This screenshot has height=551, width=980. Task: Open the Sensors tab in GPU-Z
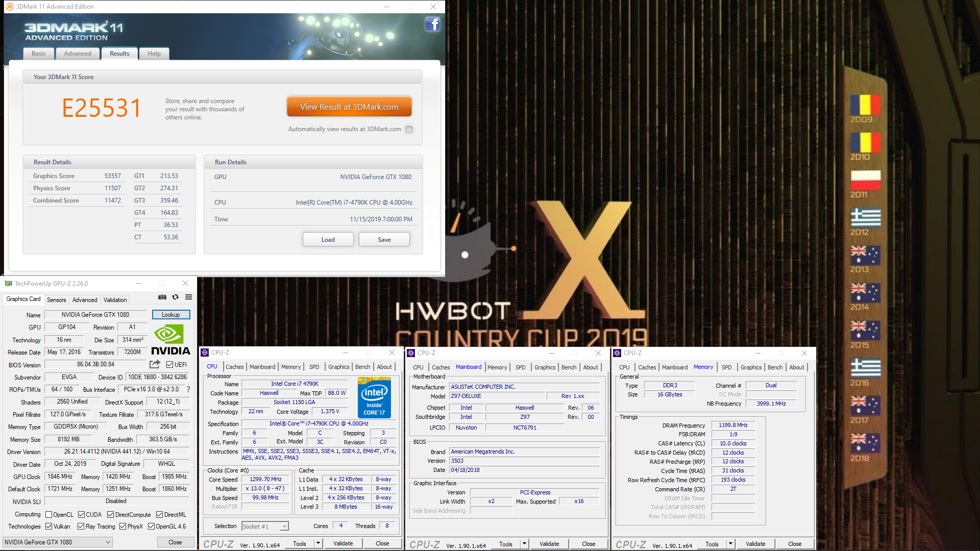[57, 300]
